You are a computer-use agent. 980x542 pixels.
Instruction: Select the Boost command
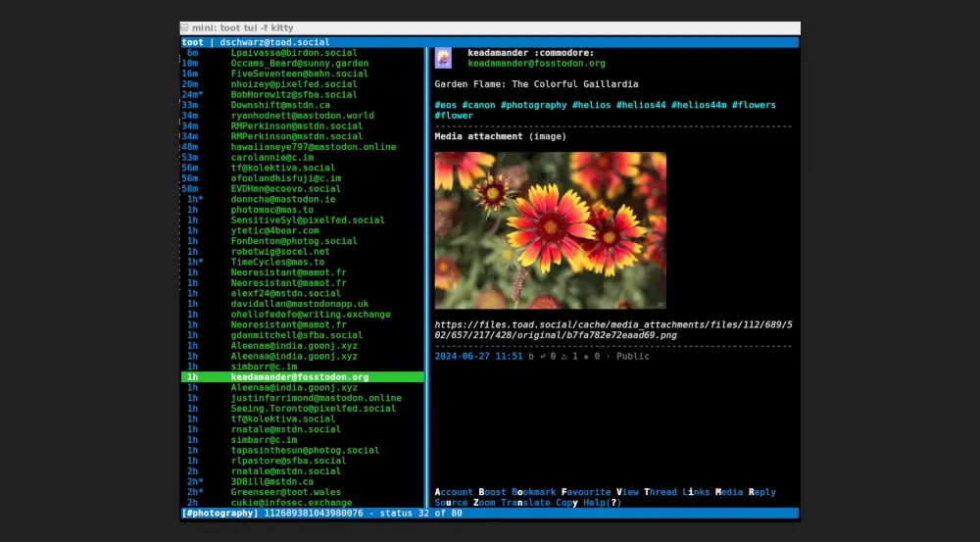[493, 492]
